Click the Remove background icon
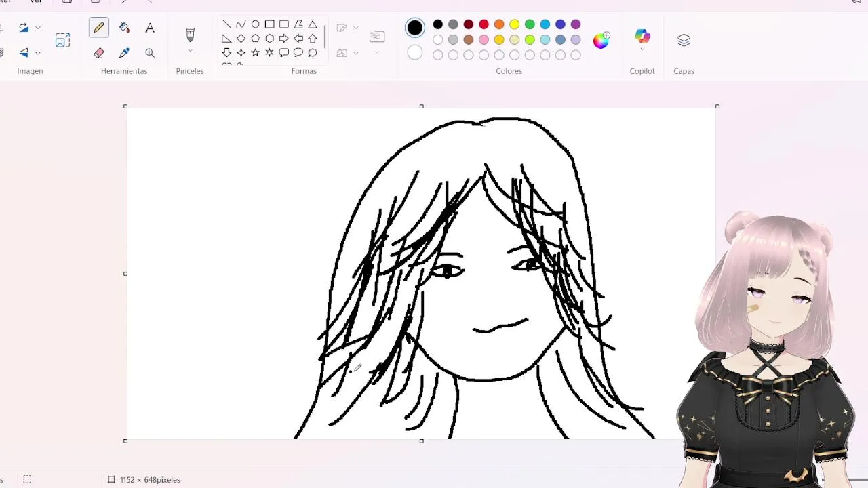The image size is (868, 488). pyautogui.click(x=62, y=41)
